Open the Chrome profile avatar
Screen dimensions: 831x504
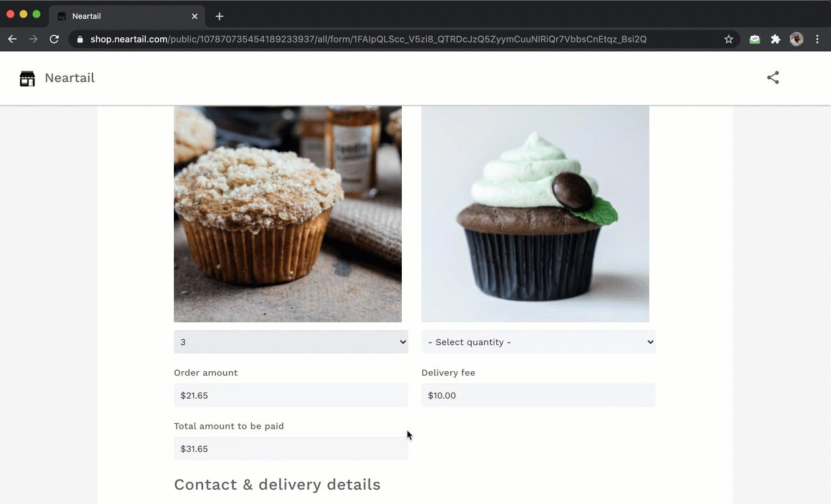796,39
